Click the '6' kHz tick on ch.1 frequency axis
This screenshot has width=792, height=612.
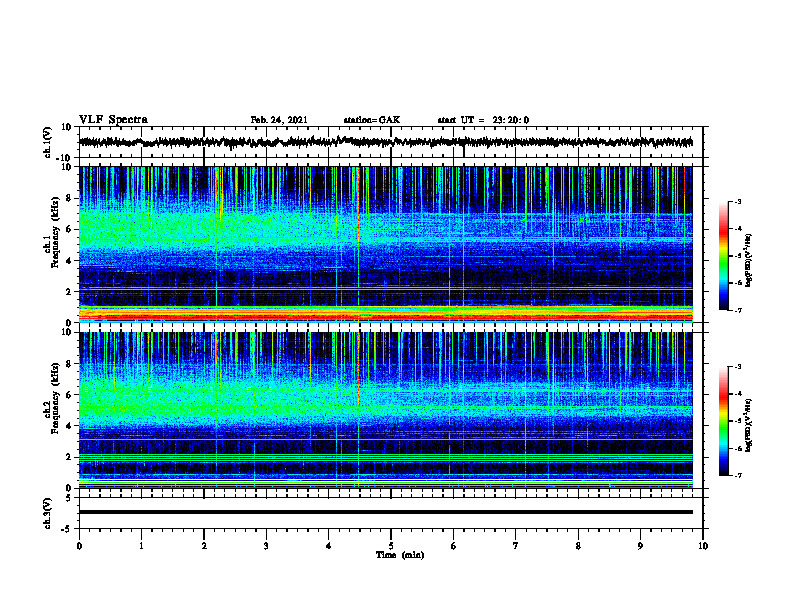pos(69,229)
